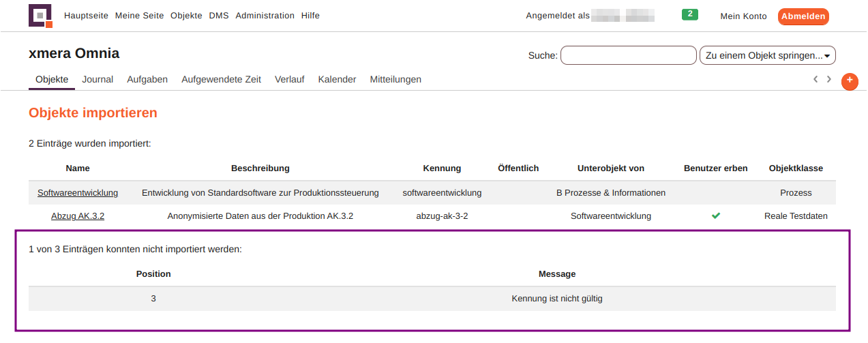Click the xmera logo icon
868x343 pixels.
click(x=41, y=16)
